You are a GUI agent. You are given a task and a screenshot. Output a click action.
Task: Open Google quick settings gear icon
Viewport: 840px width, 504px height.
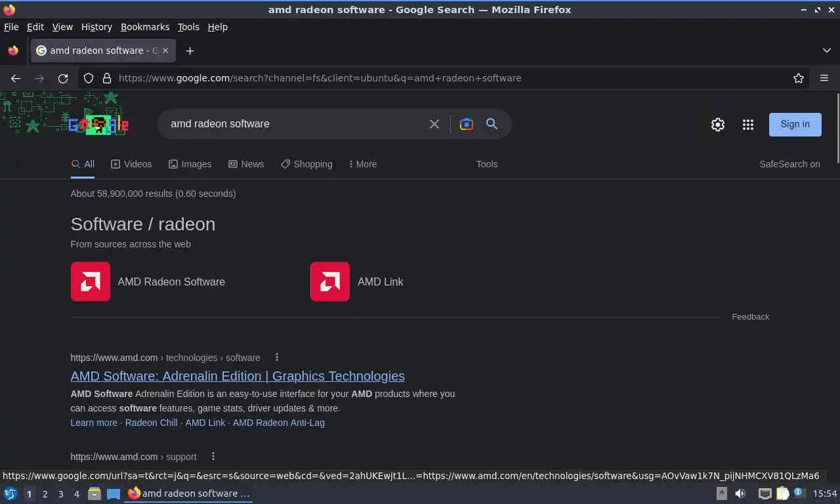coord(718,124)
